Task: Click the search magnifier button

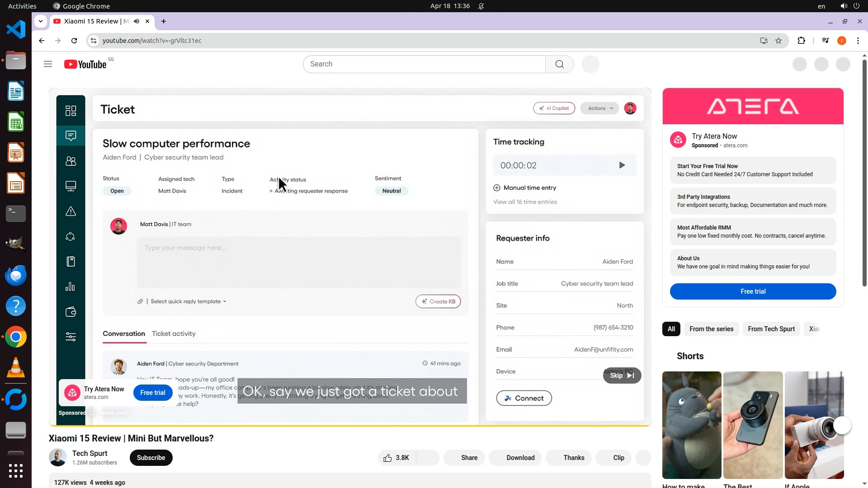Action: 559,64
